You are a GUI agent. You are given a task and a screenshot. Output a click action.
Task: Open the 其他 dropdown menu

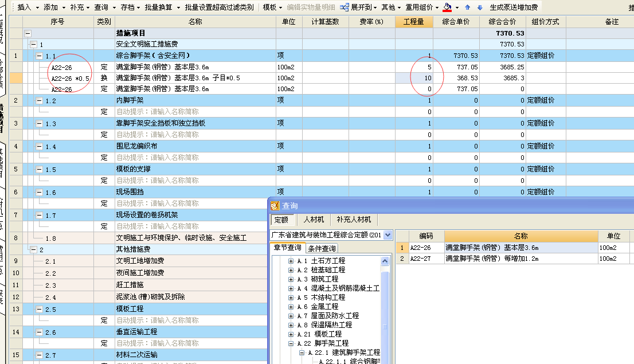click(391, 7)
